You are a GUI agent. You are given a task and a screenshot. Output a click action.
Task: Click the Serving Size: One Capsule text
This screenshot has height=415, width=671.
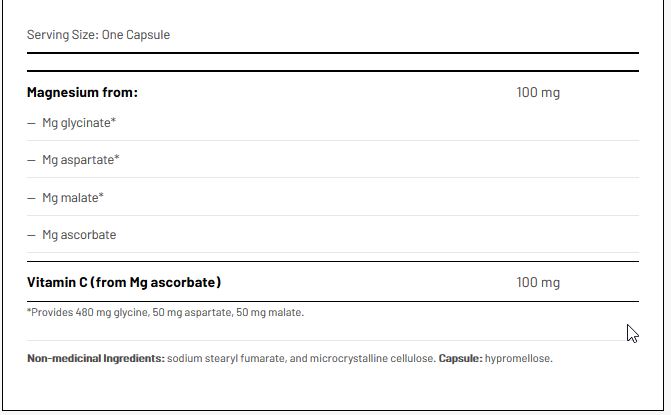pyautogui.click(x=98, y=35)
